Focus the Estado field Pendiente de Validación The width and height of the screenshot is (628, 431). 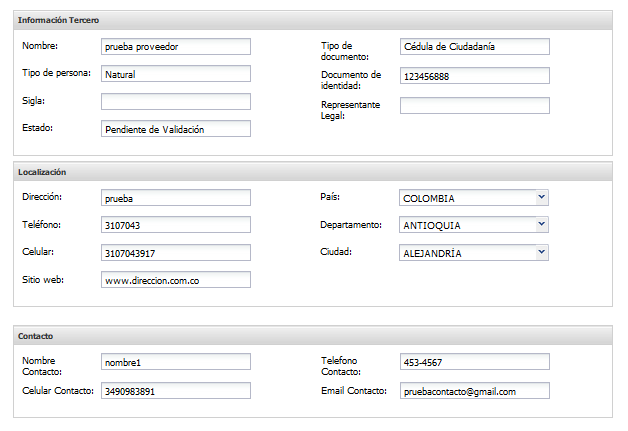pos(175,129)
